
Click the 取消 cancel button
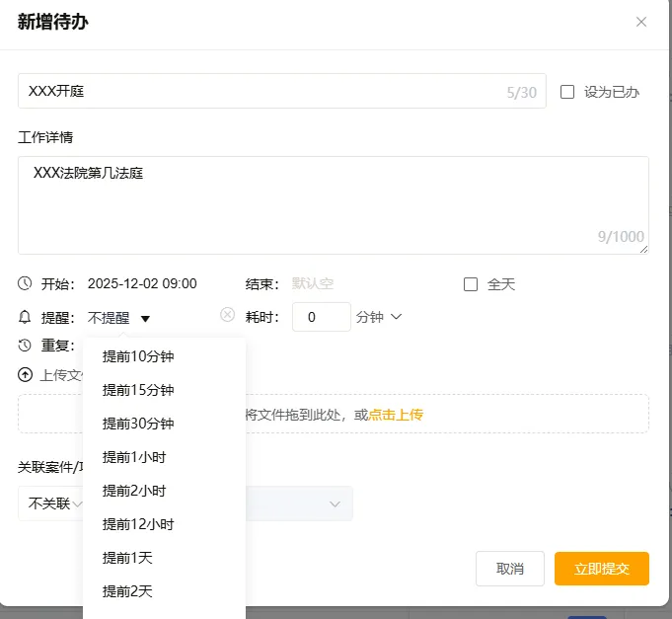pos(509,569)
